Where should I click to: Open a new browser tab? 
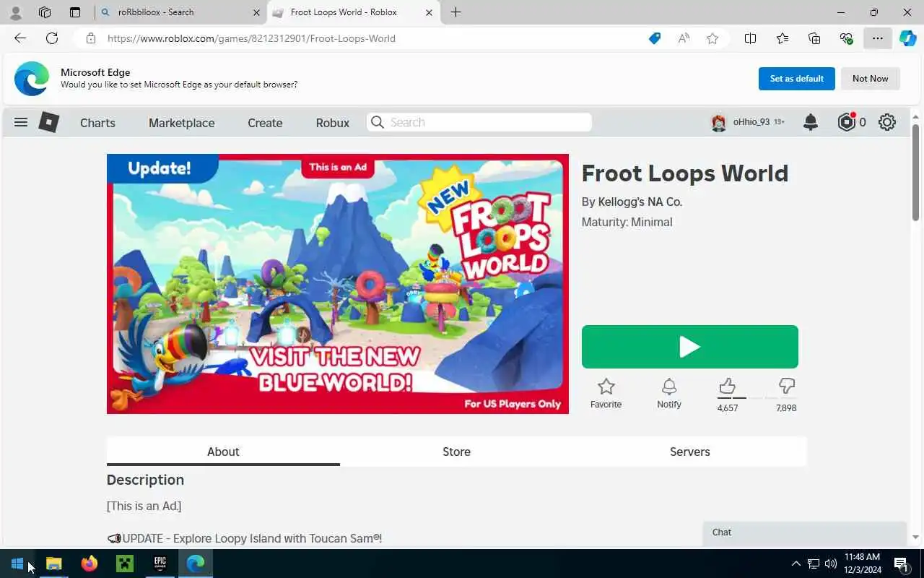tap(456, 12)
